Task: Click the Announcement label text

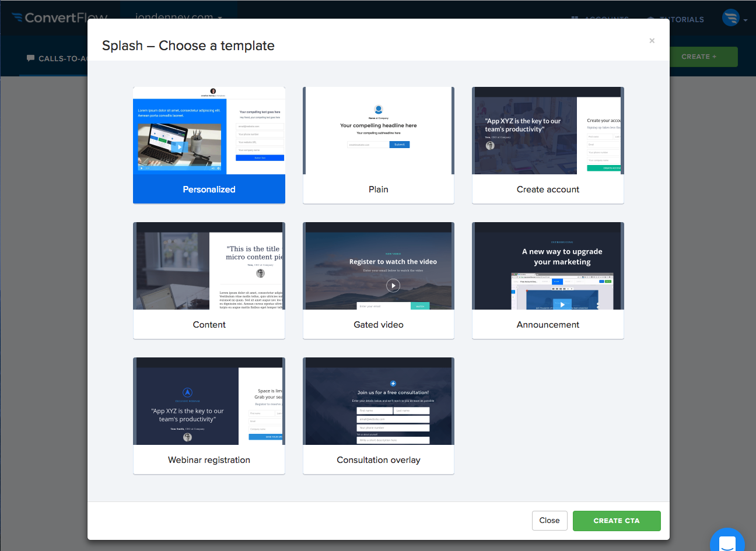Action: 548,325
